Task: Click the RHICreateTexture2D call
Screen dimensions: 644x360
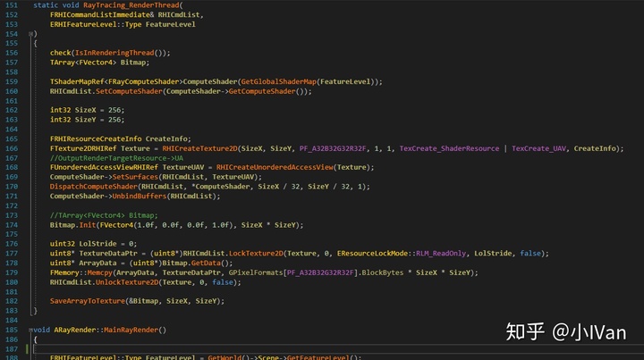Action: [199, 148]
